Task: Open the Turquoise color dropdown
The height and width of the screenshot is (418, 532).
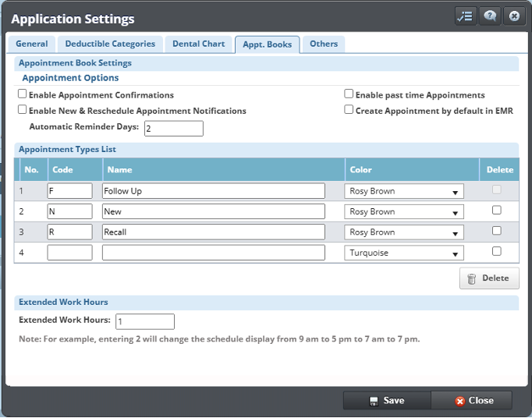Action: 404,253
